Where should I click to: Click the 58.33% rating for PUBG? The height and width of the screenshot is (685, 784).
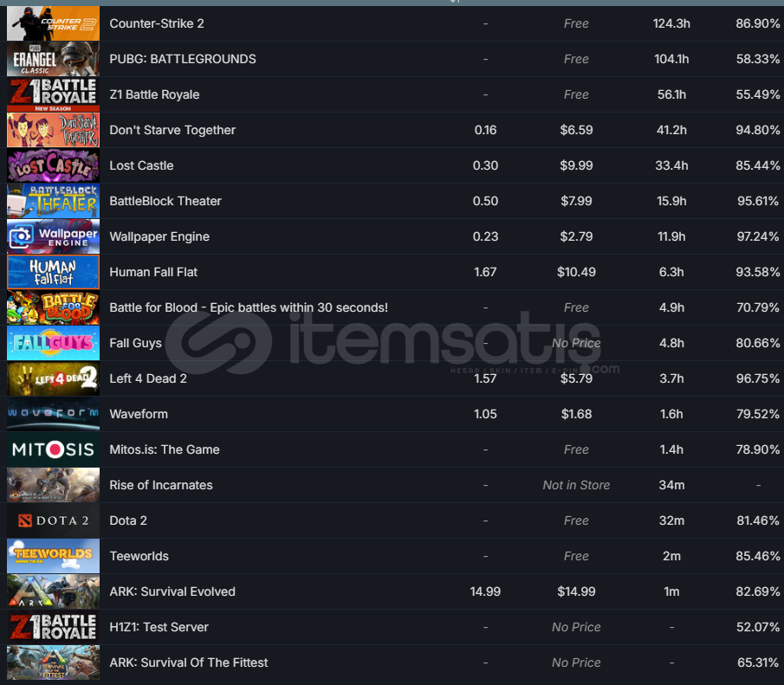758,59
